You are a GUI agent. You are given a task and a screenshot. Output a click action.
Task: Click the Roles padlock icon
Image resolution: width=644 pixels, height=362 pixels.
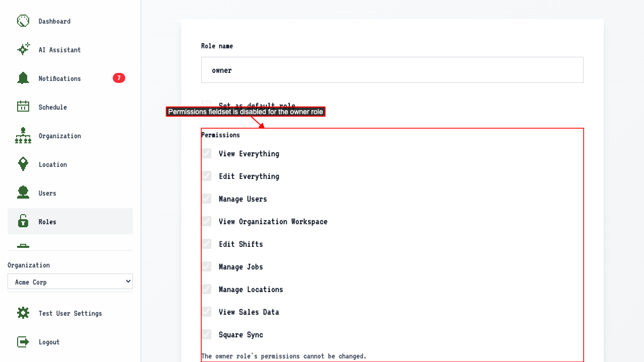[23, 222]
